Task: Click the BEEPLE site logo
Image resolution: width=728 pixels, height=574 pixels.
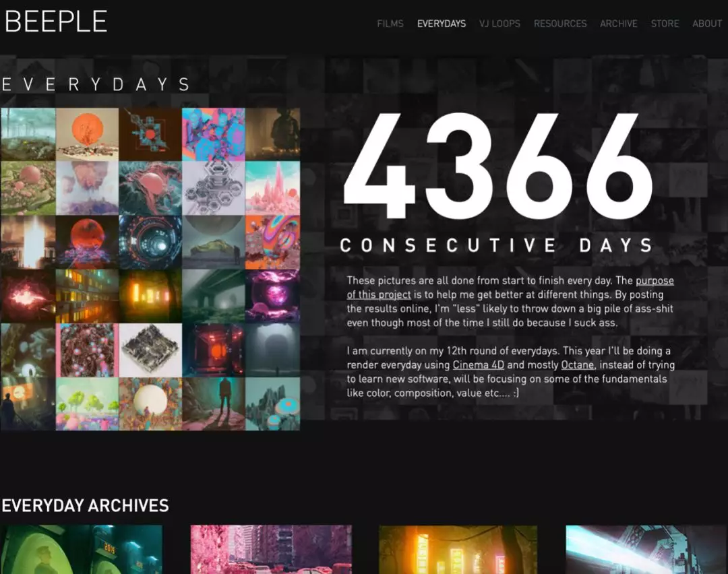Action: (x=56, y=22)
